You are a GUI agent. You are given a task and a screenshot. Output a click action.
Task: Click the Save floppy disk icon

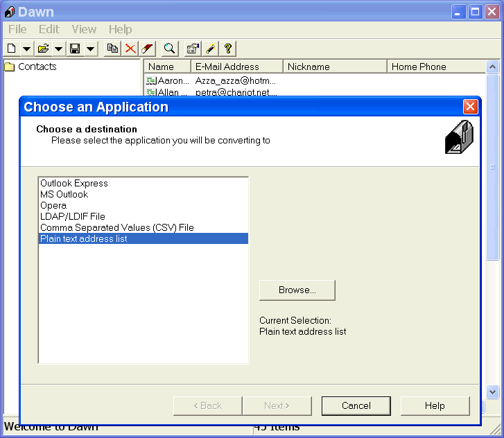pos(75,49)
